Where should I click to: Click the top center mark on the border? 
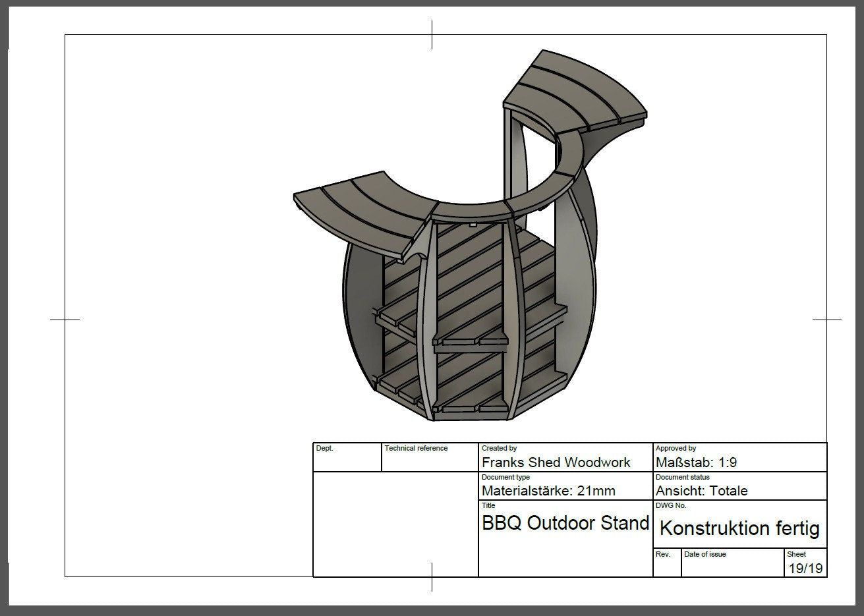pos(432,35)
